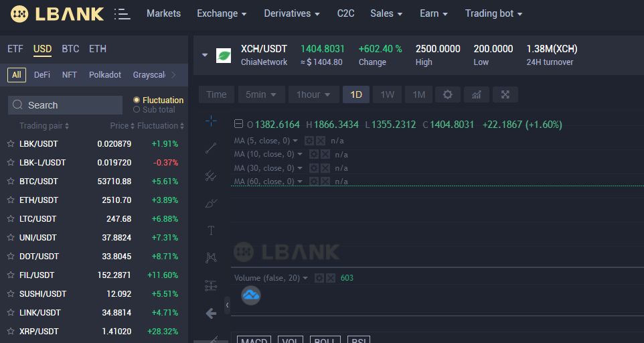
Task: Select the 1M chart interval
Action: coord(419,94)
